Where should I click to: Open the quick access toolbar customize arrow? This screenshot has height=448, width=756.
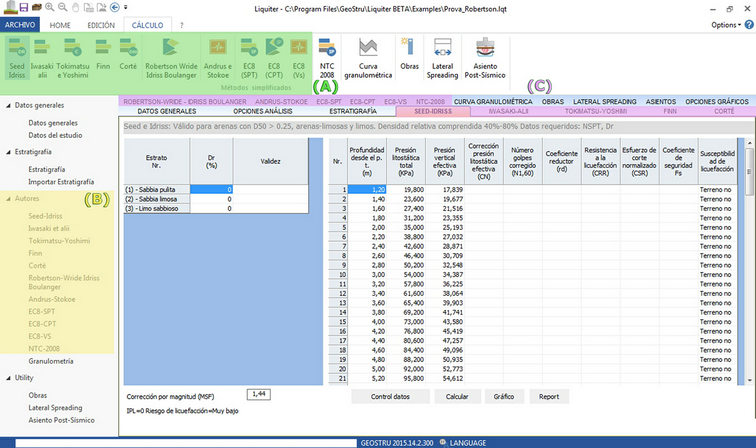125,7
